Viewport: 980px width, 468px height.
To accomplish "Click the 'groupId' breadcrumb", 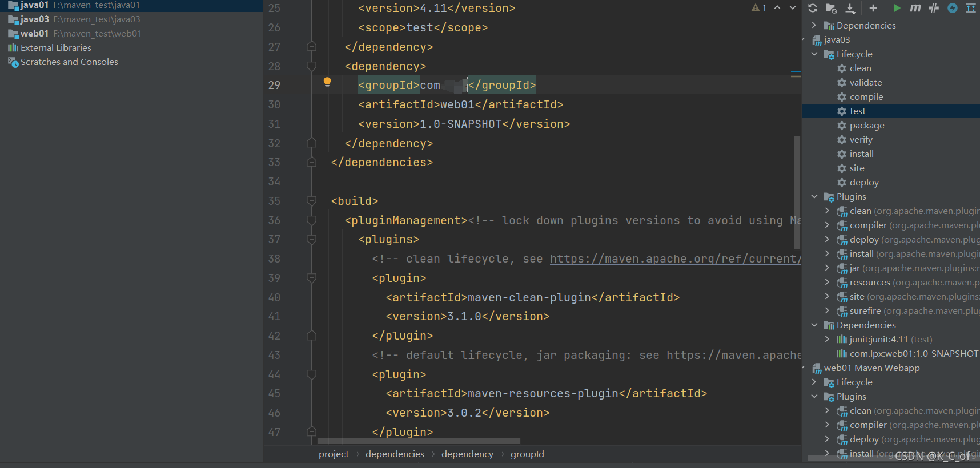I will 527,454.
